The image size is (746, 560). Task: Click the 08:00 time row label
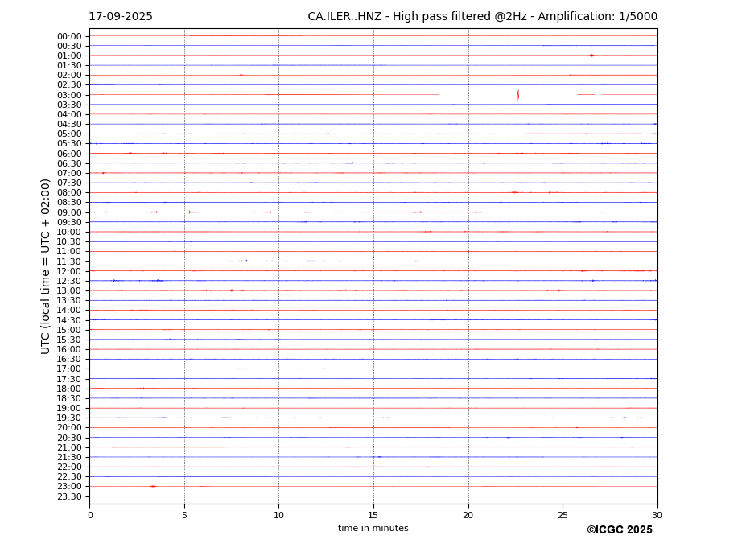(x=69, y=192)
